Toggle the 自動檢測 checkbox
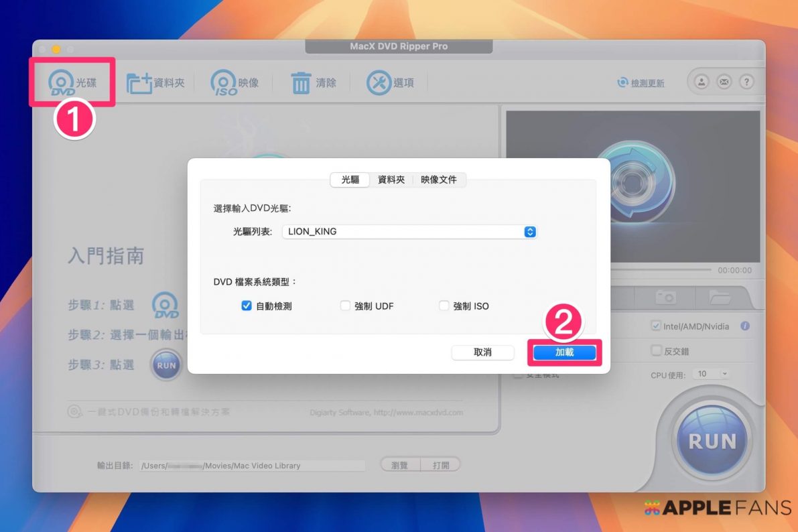 246,306
